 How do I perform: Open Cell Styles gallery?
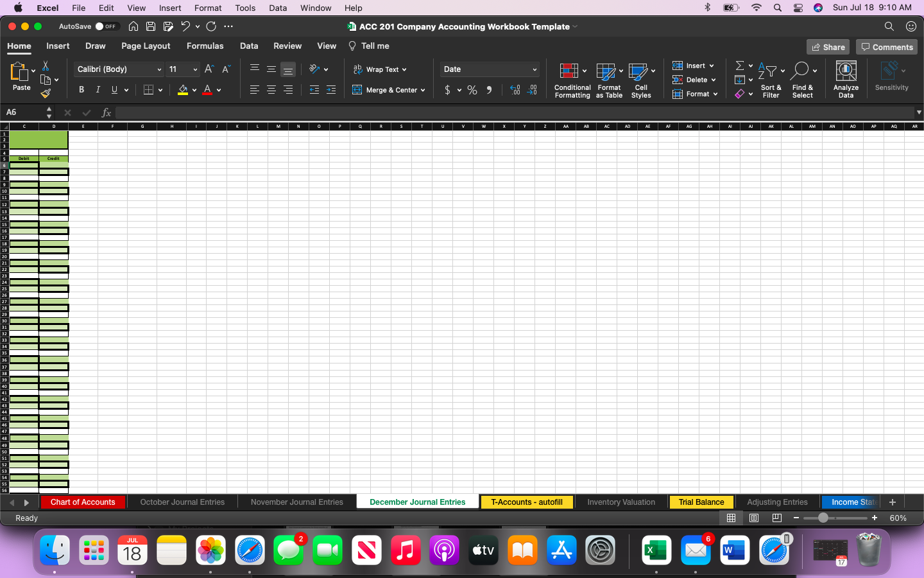pyautogui.click(x=641, y=80)
